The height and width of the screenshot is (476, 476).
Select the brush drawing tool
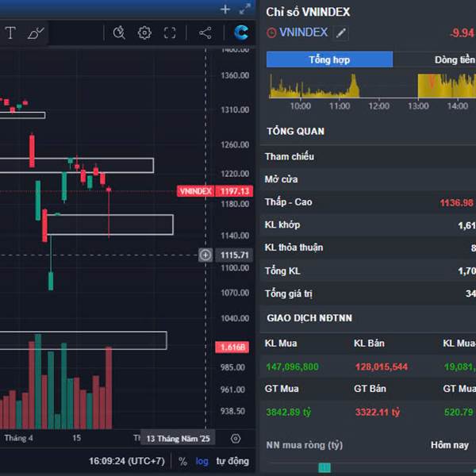36,33
